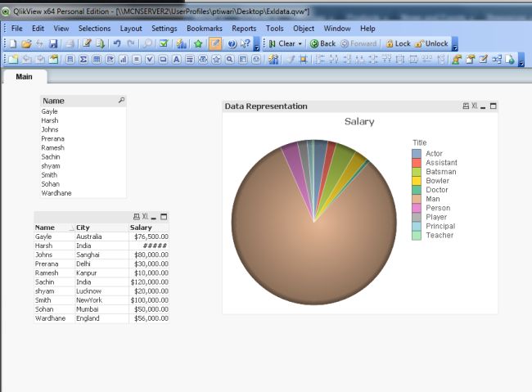The height and width of the screenshot is (392, 532).
Task: Create a Bookmark Object with the star outline icon
Action: (x=216, y=60)
